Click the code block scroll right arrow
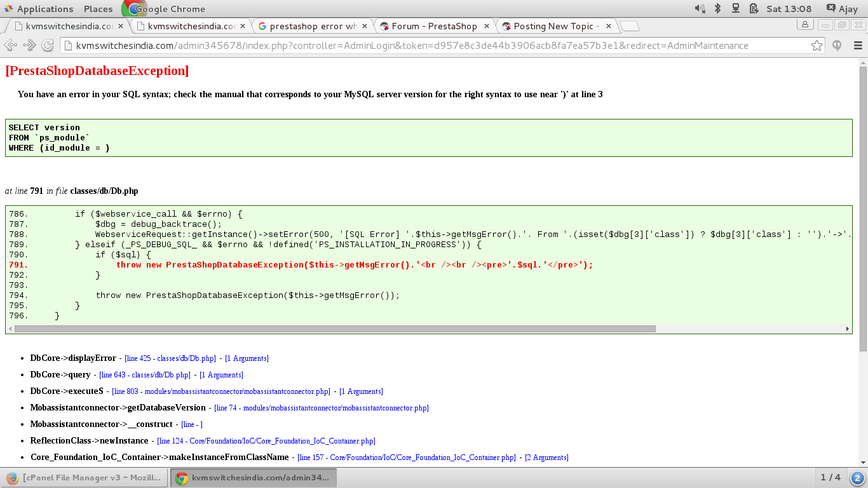Image resolution: width=868 pixels, height=488 pixels. [847, 329]
